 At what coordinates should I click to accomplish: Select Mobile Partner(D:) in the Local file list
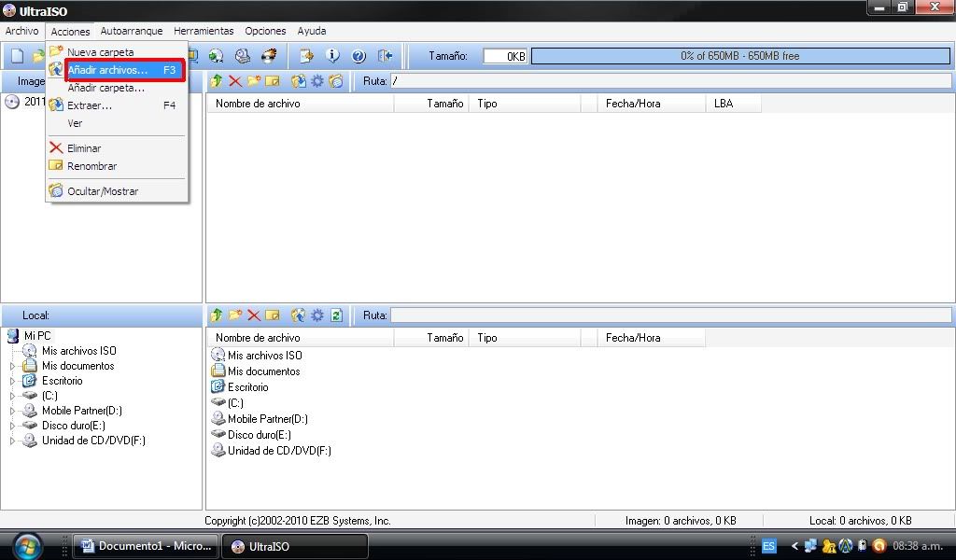tap(267, 419)
